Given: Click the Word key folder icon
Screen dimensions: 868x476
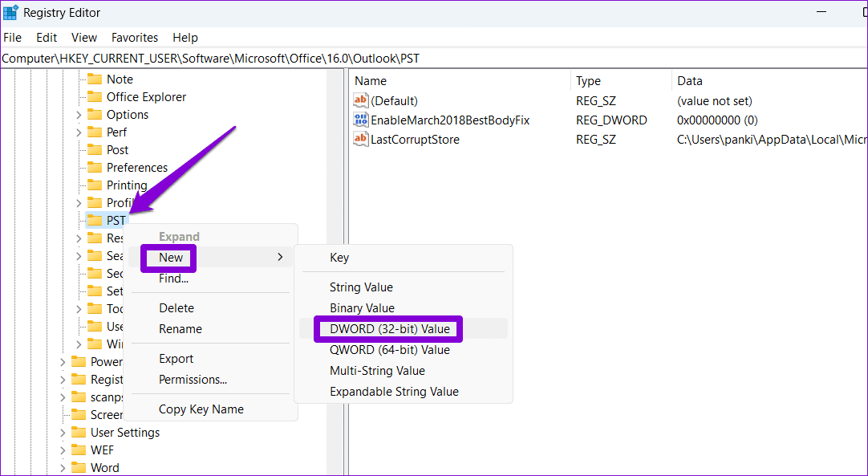Looking at the screenshot, I should coord(79,467).
